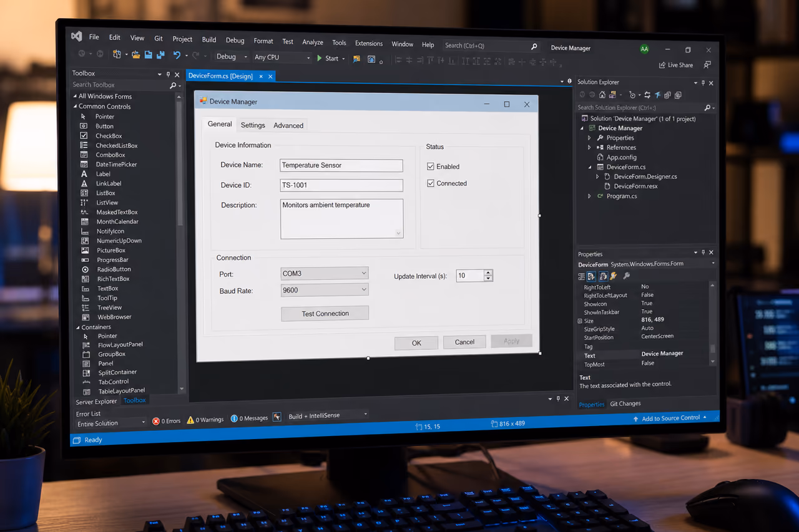The width and height of the screenshot is (799, 532).
Task: Expand the References node
Action: pyautogui.click(x=589, y=148)
